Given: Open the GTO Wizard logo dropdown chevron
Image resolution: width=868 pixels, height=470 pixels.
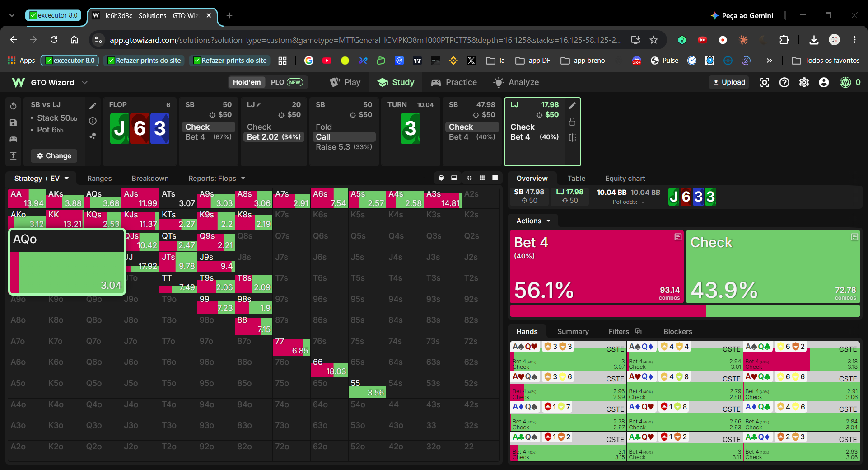Looking at the screenshot, I should click(x=84, y=82).
